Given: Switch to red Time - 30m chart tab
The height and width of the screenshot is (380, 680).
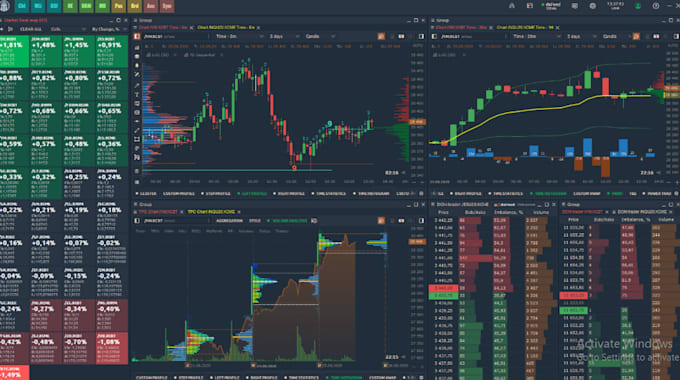Looking at the screenshot, I should tap(461, 27).
